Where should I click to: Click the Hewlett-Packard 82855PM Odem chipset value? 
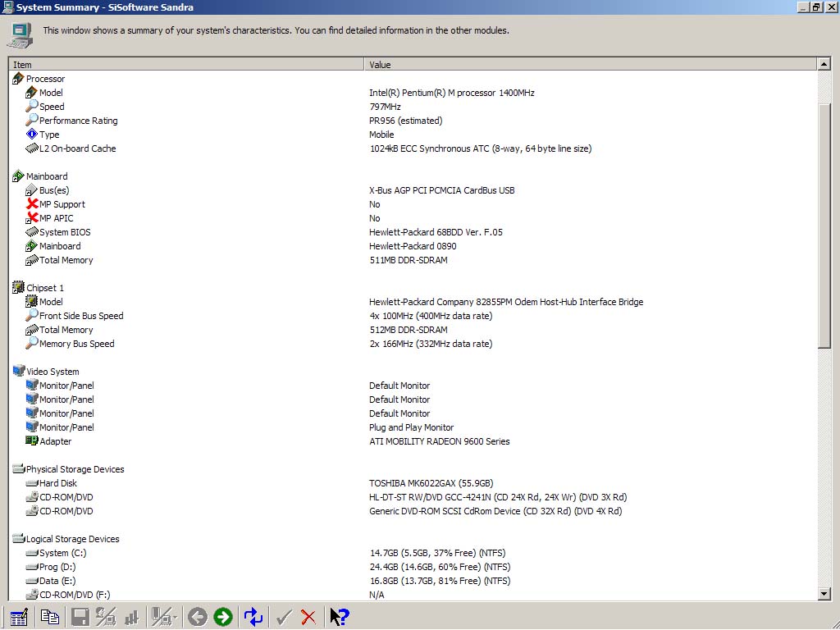(505, 302)
